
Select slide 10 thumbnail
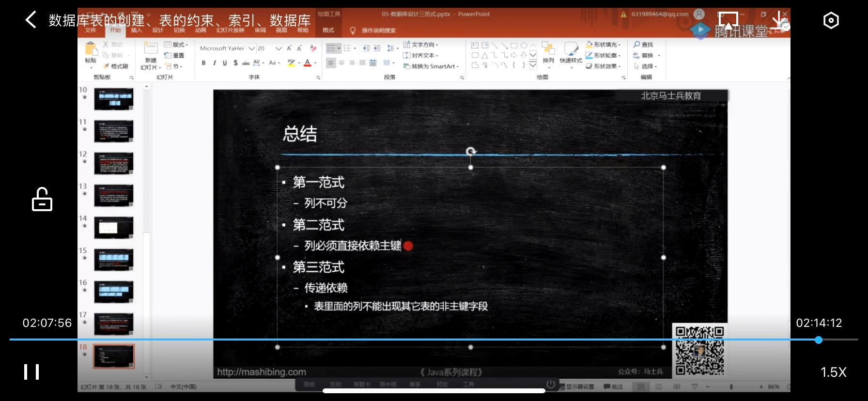click(114, 99)
